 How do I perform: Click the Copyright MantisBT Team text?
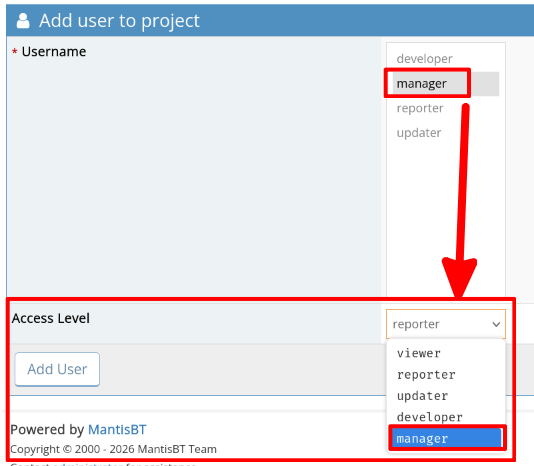coord(113,449)
